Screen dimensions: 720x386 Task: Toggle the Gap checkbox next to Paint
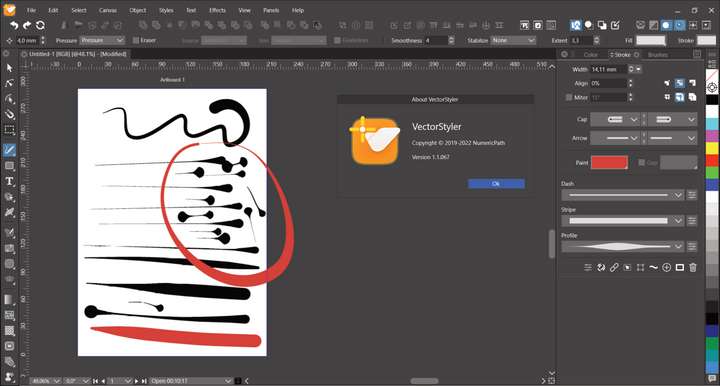click(x=641, y=162)
